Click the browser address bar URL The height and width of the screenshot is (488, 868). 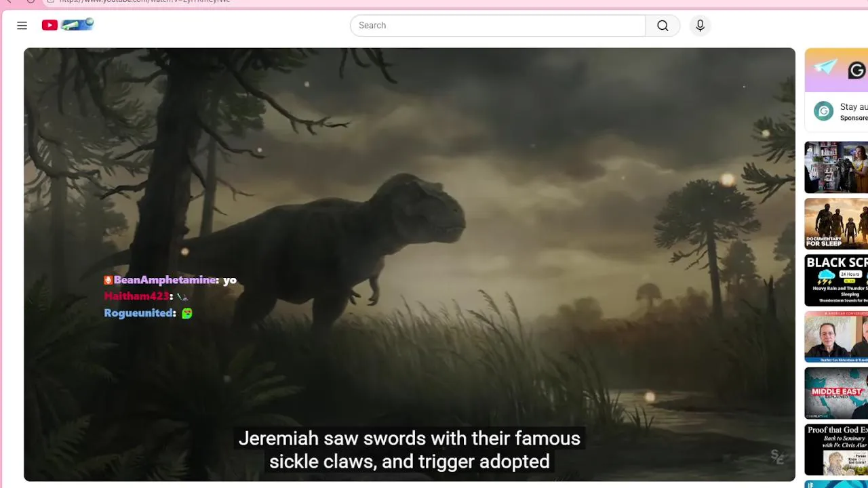tap(144, 1)
